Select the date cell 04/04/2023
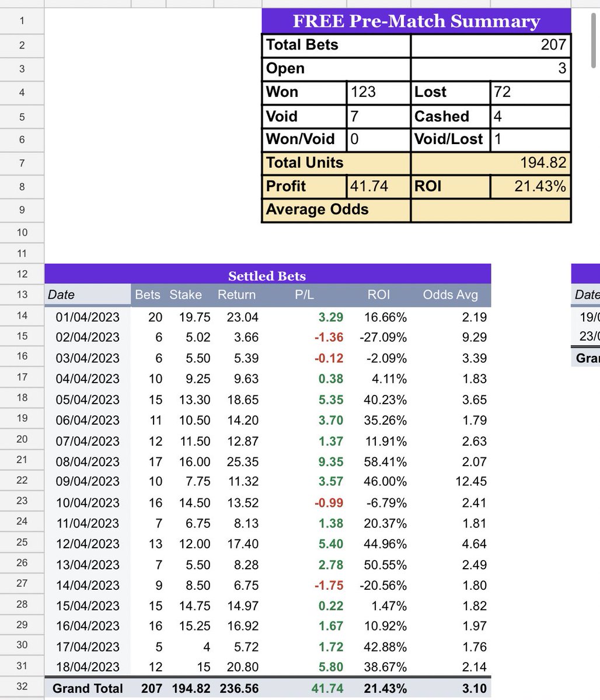The width and height of the screenshot is (600, 700). (88, 379)
